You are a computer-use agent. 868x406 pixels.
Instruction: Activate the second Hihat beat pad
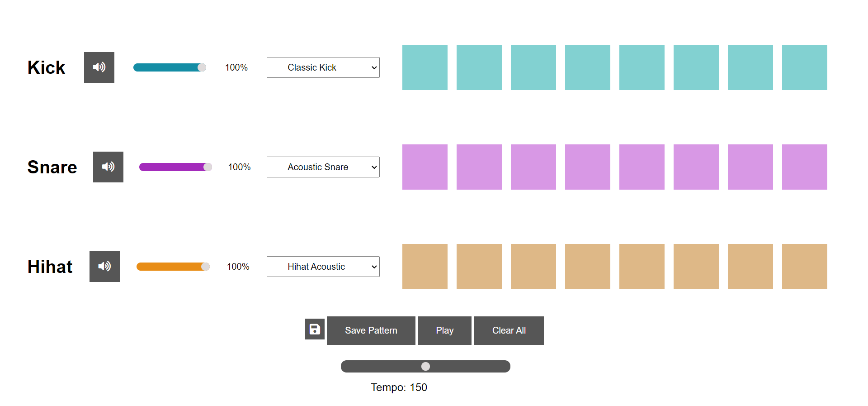[479, 267]
